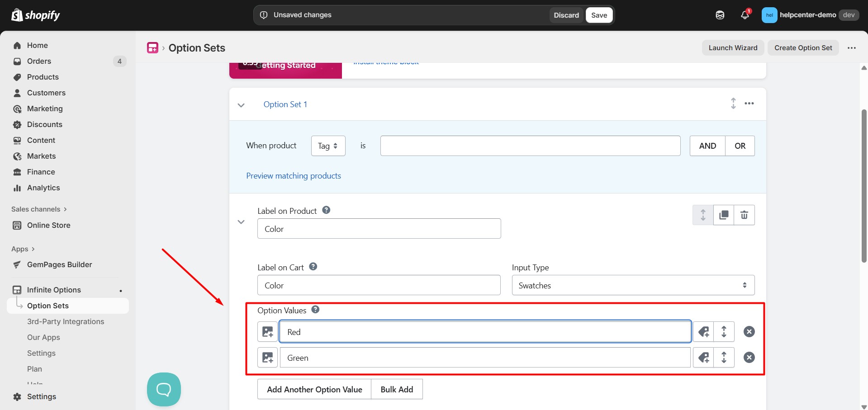Screen dimensions: 868x410
Task: Click the Label on Product help tooltip icon
Action: point(325,210)
